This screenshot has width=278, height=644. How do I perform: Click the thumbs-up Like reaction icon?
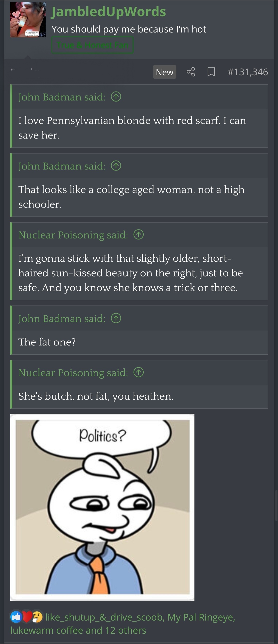tap(16, 617)
